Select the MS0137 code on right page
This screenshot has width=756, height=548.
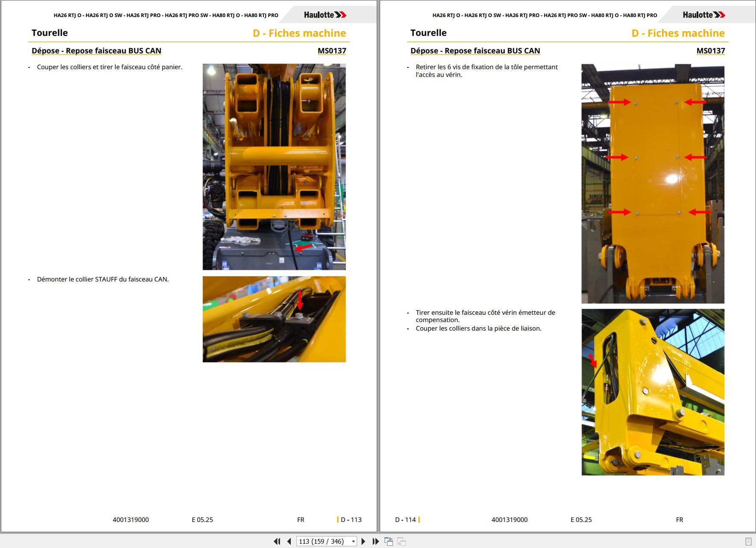711,51
